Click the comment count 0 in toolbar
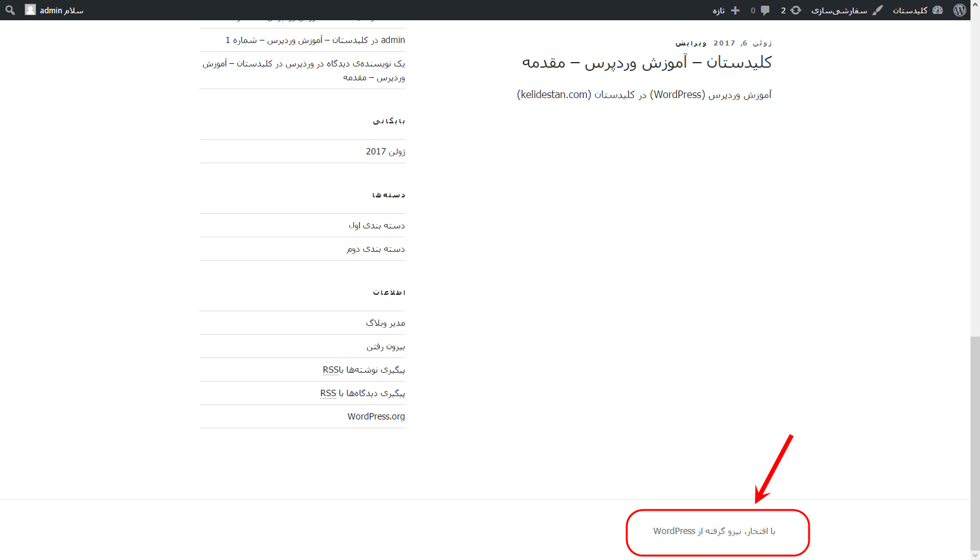The height and width of the screenshot is (560, 980). pos(753,10)
